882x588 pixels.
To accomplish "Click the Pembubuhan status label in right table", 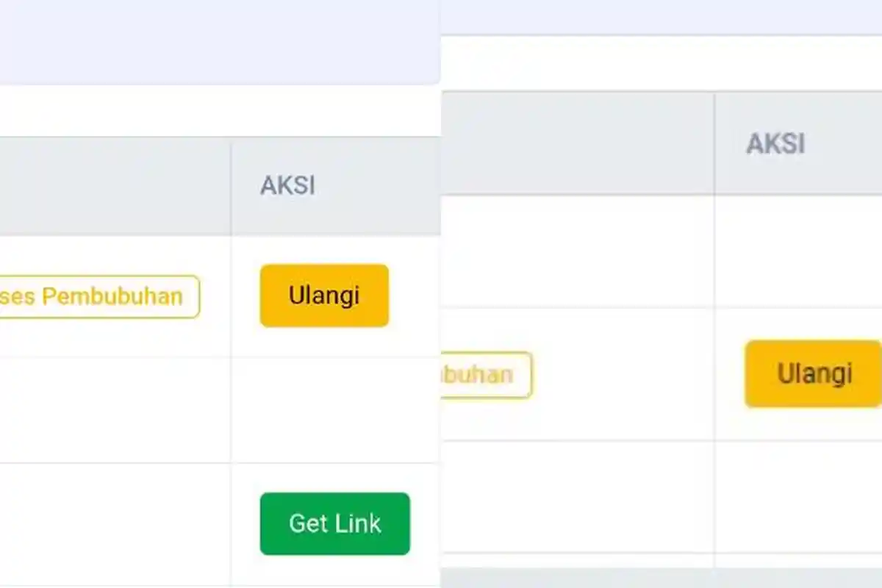I will 485,374.
